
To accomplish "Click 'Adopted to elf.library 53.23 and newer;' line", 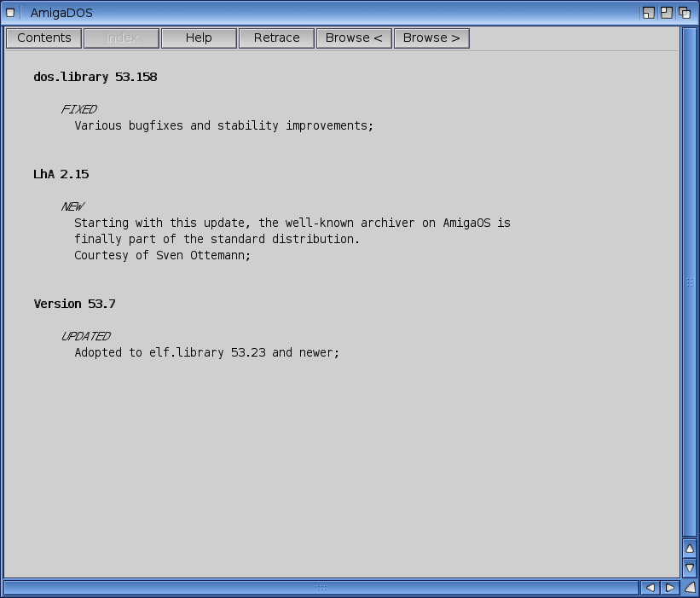I will (206, 353).
